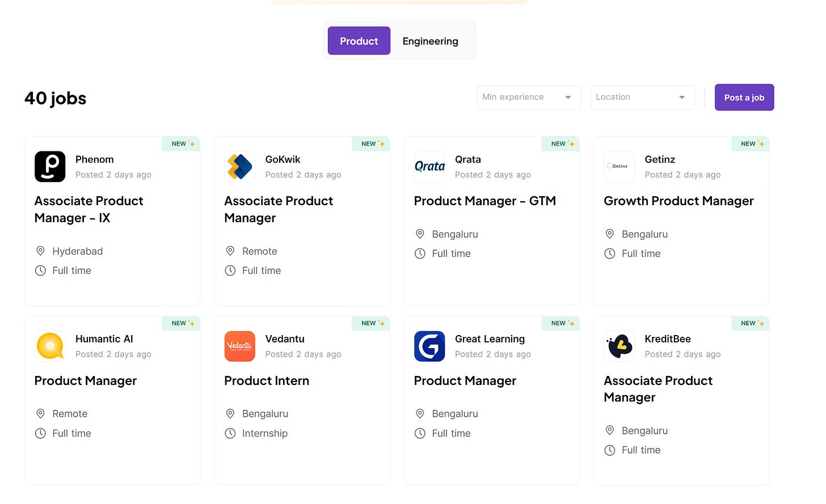Click 'Full time' in KreditBee card
This screenshot has width=826, height=504.
pos(641,450)
